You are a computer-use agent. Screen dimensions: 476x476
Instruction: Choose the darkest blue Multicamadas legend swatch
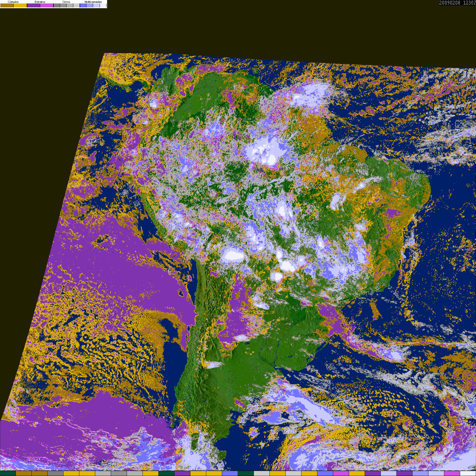point(83,5)
